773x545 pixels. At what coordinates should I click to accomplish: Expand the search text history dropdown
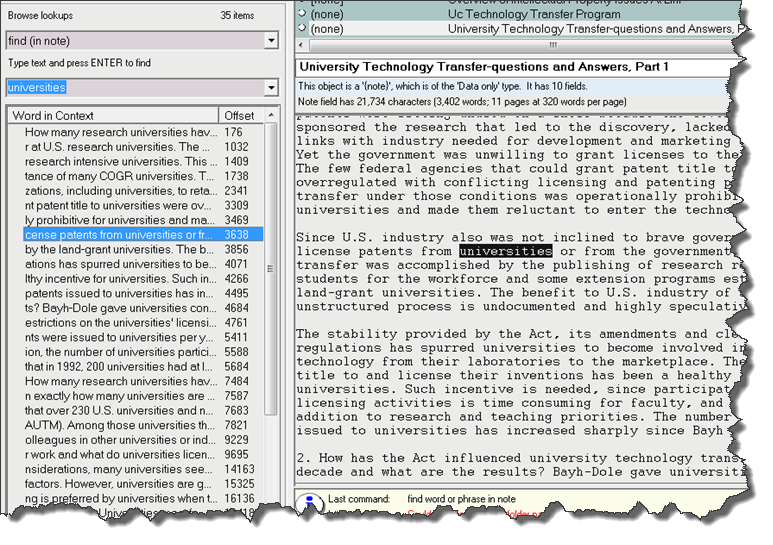tap(271, 88)
